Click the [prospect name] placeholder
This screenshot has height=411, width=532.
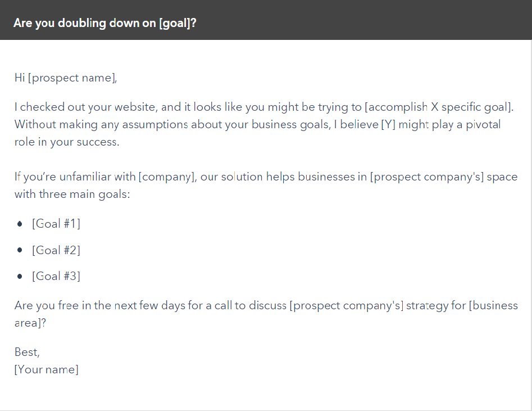[72, 78]
